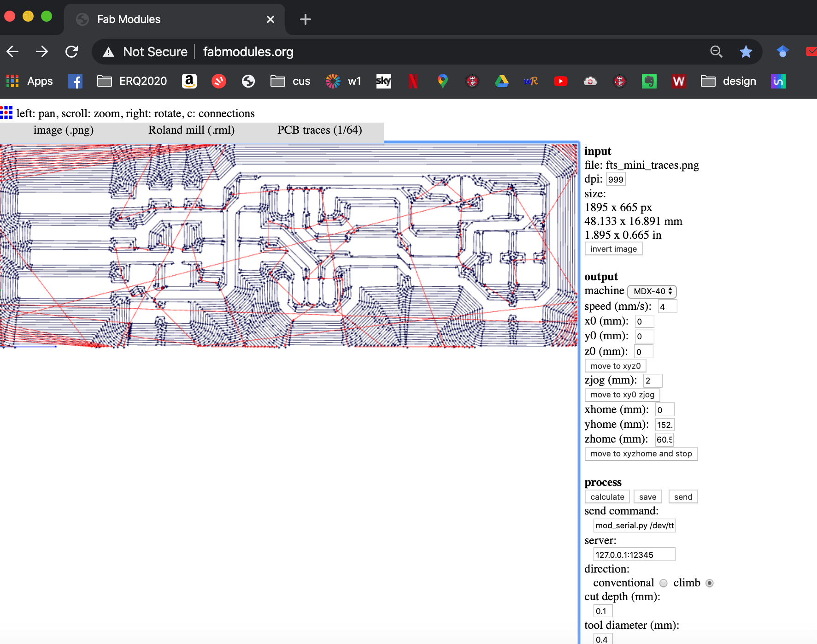Open the Netflix bookmark icon
The height and width of the screenshot is (644, 817).
coord(413,81)
